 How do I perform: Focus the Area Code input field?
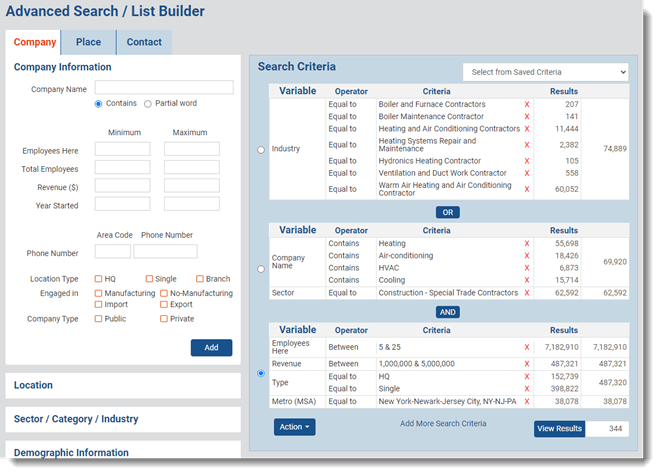point(113,251)
